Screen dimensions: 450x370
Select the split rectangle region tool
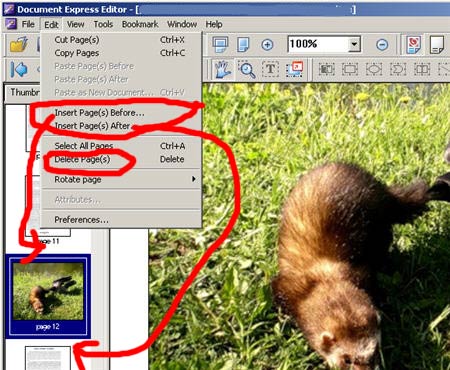(x=422, y=69)
